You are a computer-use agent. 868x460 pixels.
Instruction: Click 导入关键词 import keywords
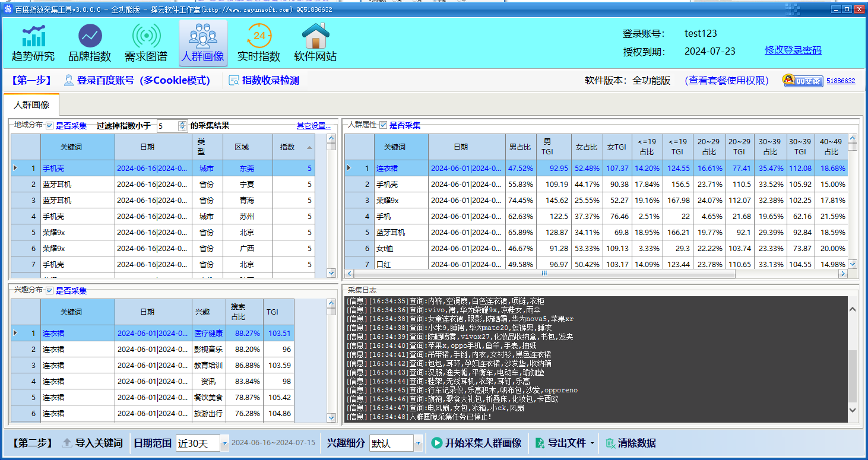click(92, 443)
